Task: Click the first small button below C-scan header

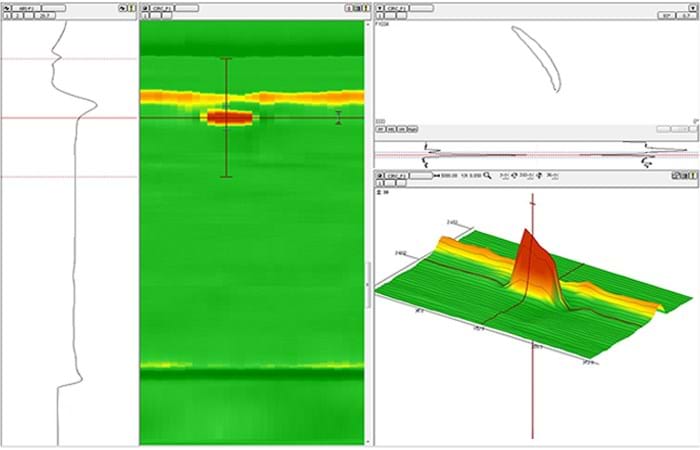Action: tap(145, 16)
